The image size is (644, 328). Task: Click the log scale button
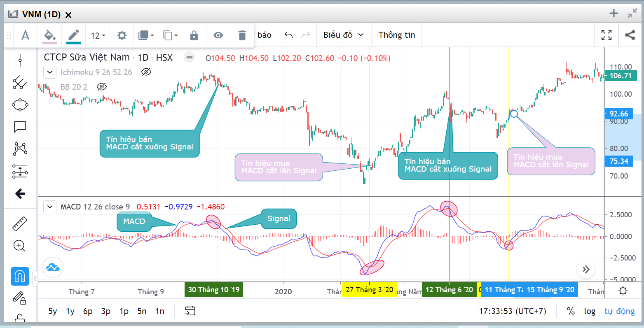(590, 311)
